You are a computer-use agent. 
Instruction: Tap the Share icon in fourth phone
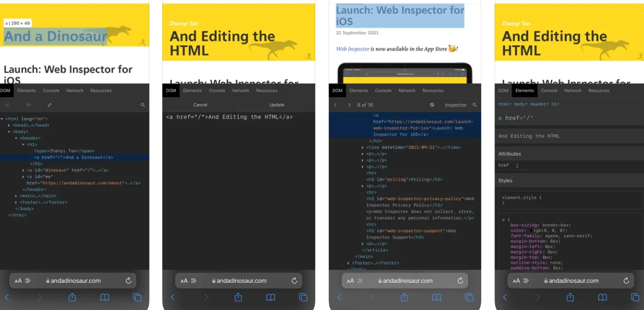pyautogui.click(x=570, y=297)
